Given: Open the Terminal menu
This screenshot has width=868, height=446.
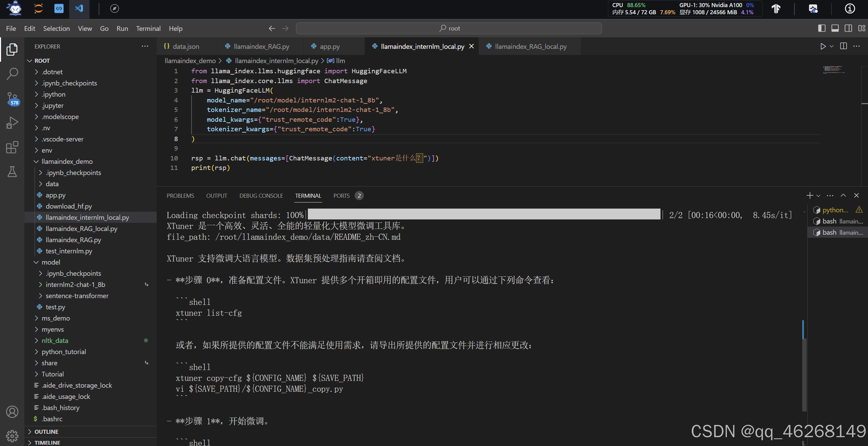Looking at the screenshot, I should [x=148, y=28].
